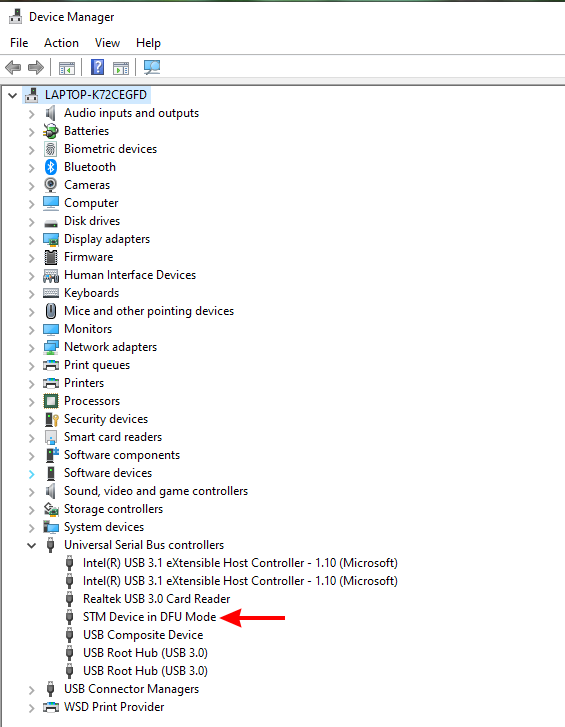Select STM Device in DFU Mode
Screen dimensions: 565x727
(x=150, y=617)
